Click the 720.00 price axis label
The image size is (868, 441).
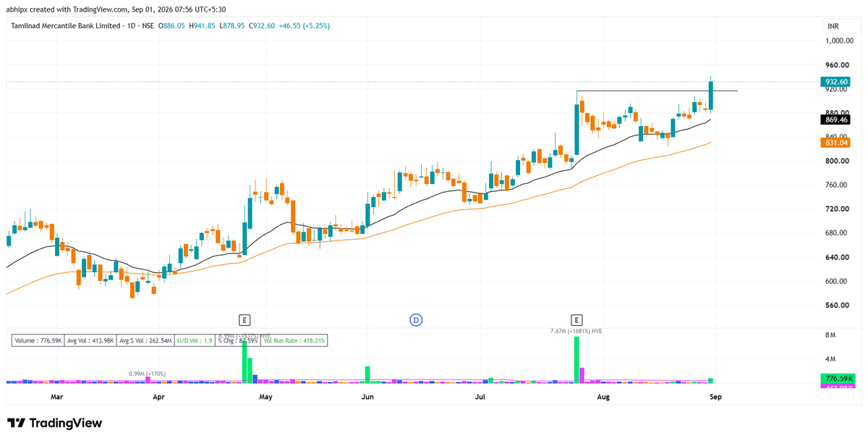click(837, 209)
